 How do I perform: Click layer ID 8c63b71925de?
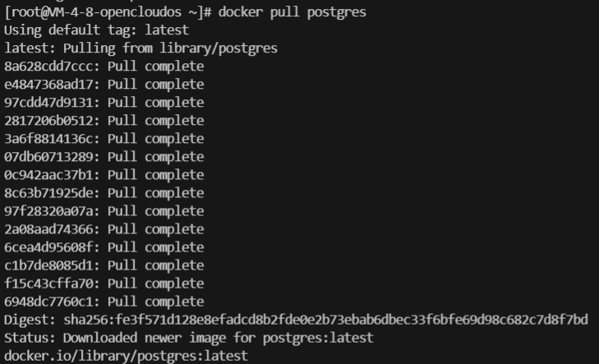click(x=52, y=192)
